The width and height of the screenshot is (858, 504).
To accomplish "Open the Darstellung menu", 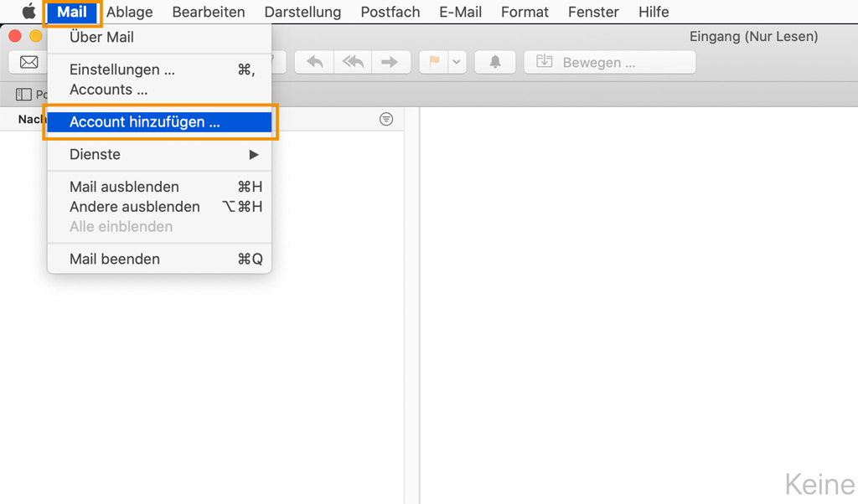I will 302,12.
